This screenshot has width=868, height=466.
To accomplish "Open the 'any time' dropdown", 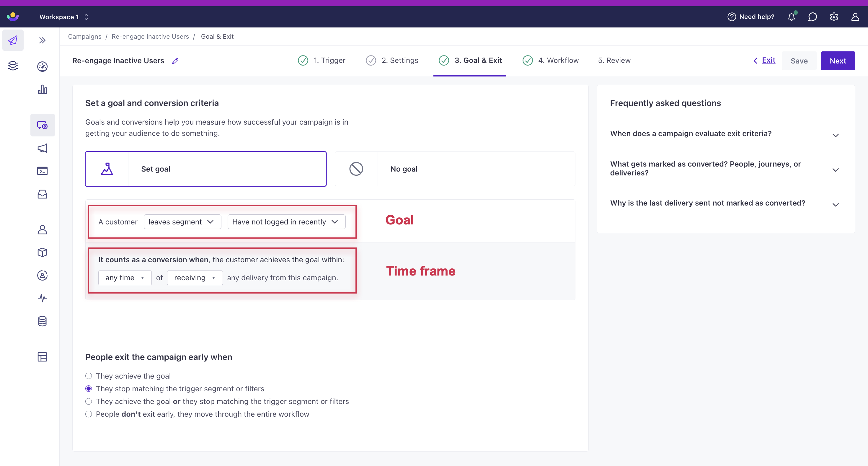I will (125, 278).
